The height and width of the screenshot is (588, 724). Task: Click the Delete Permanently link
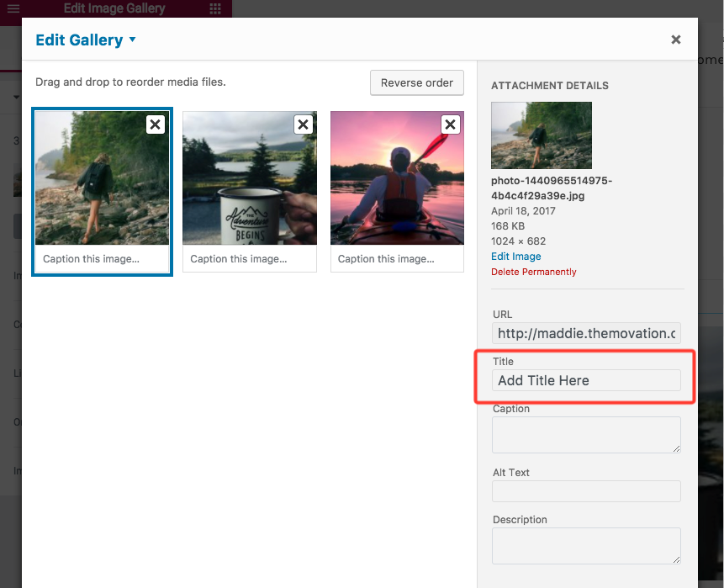[x=533, y=272]
